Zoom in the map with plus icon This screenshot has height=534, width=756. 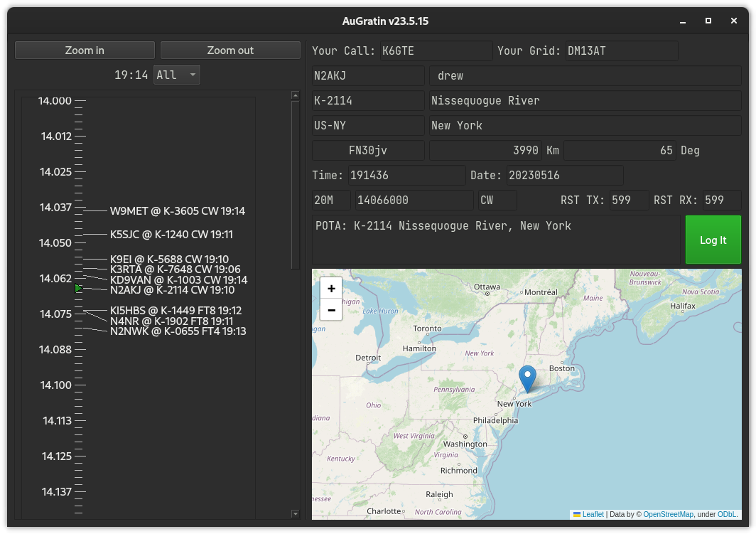[x=331, y=289]
